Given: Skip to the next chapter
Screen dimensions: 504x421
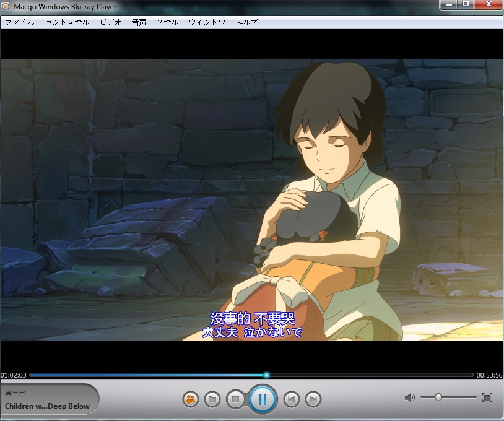Looking at the screenshot, I should [313, 399].
